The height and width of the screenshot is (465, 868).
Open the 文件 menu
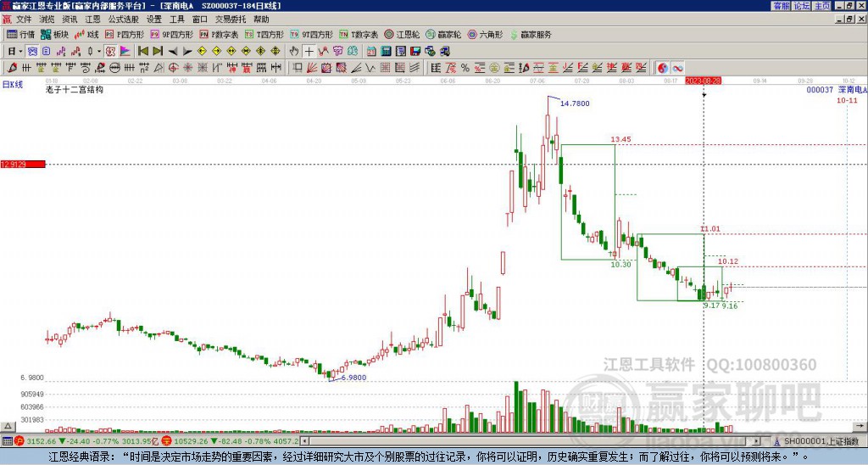(24, 20)
